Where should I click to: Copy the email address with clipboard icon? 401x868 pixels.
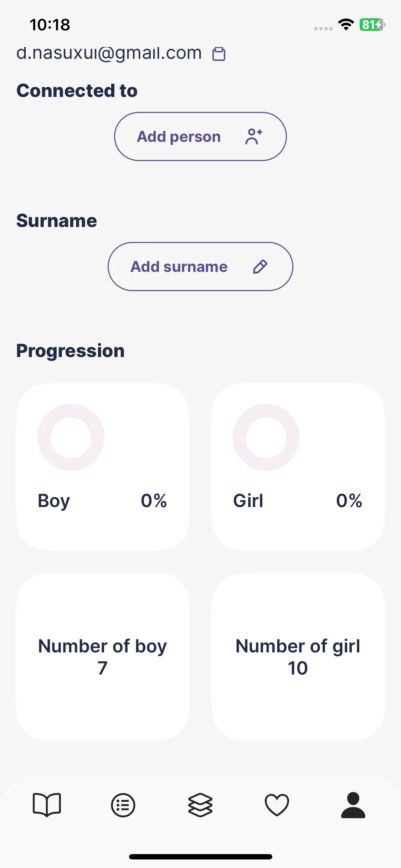[219, 54]
